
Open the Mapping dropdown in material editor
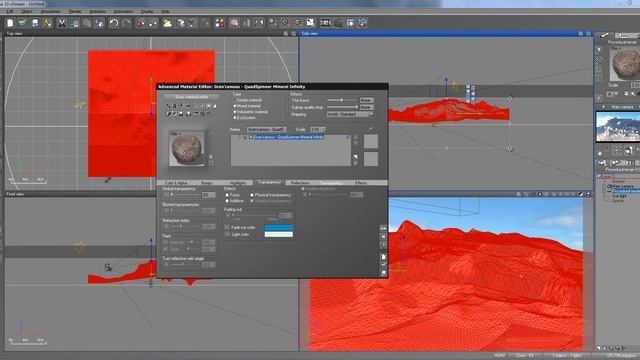click(x=349, y=114)
